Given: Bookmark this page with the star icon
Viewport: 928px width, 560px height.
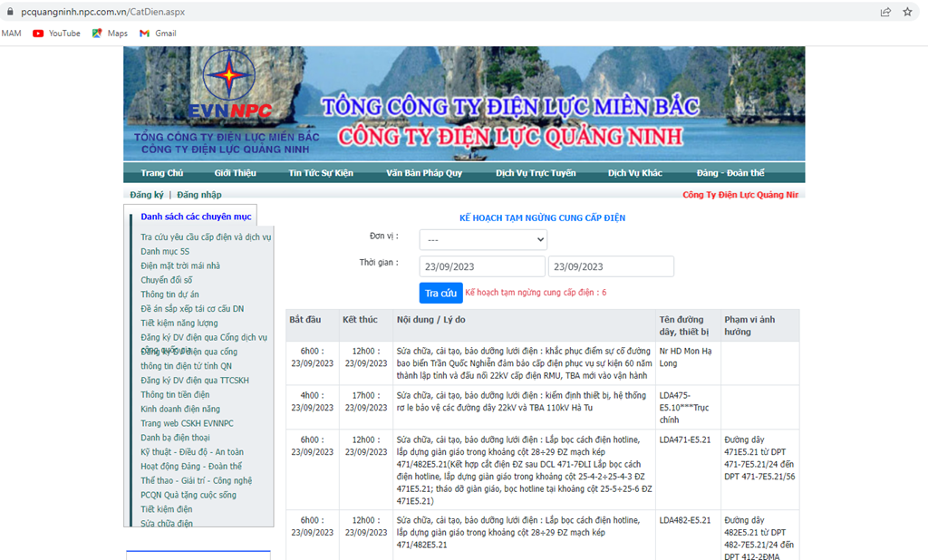Looking at the screenshot, I should [907, 12].
